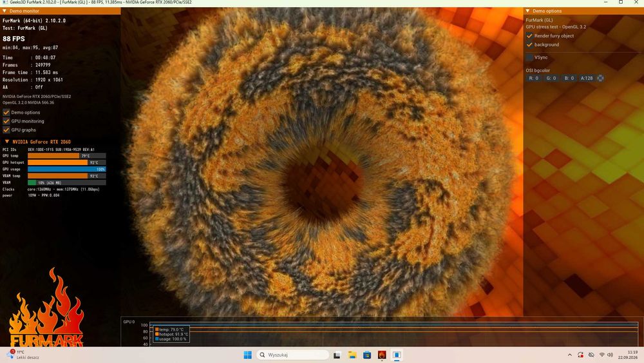Uncheck the GPU graphs checkbox
This screenshot has height=363, width=644.
[6, 130]
